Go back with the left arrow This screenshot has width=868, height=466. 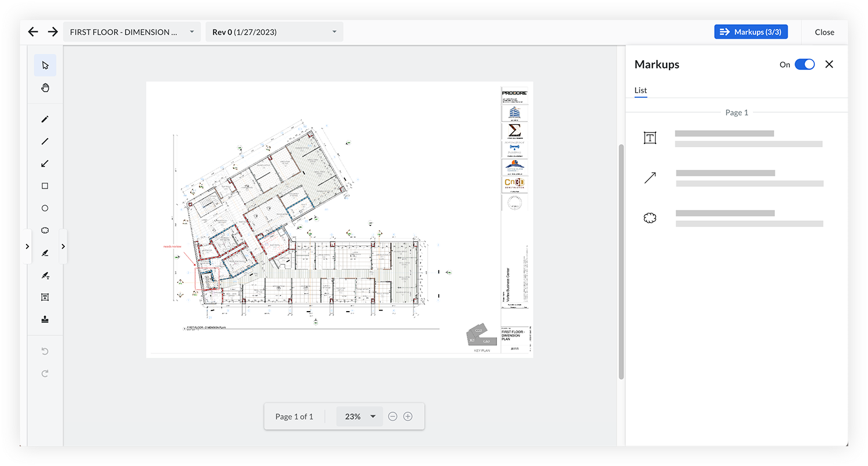[x=34, y=32]
